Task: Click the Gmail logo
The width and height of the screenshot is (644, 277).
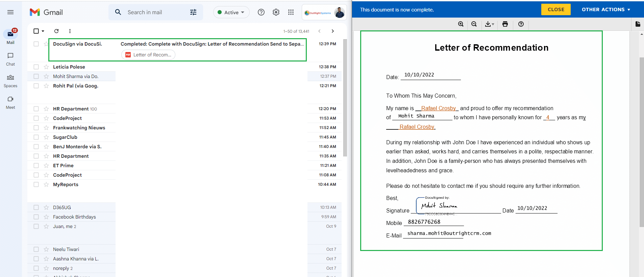Action: [46, 12]
